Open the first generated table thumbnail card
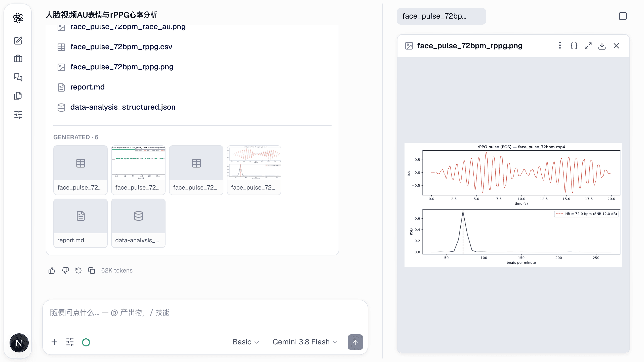 (80, 170)
